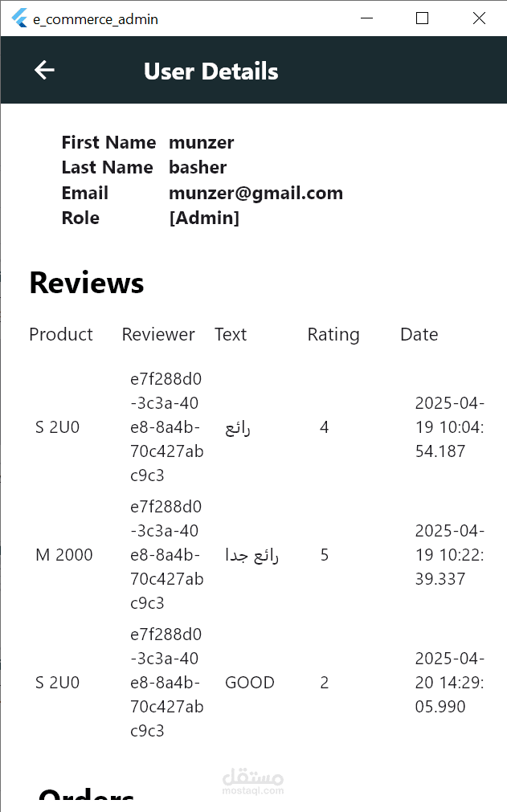Screen dimensions: 507x812
Task: Select the M 2000 product cell
Action: [64, 555]
